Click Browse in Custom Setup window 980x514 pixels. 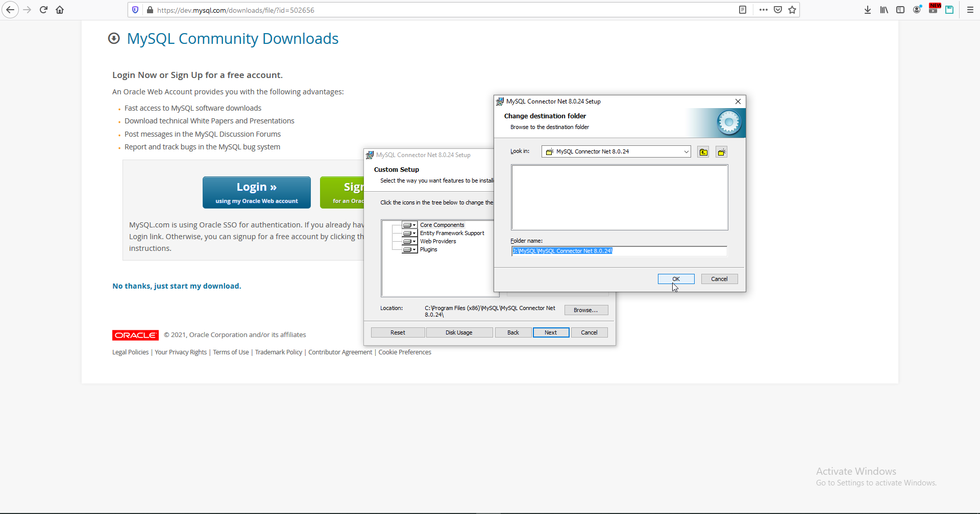pos(586,310)
